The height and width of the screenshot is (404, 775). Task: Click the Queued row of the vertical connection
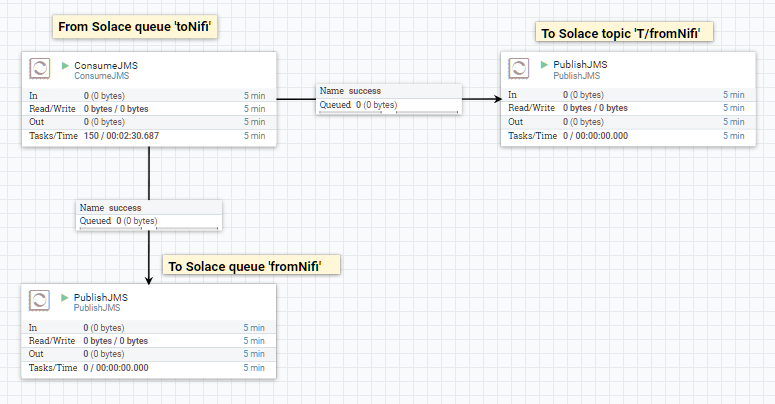pyautogui.click(x=149, y=221)
